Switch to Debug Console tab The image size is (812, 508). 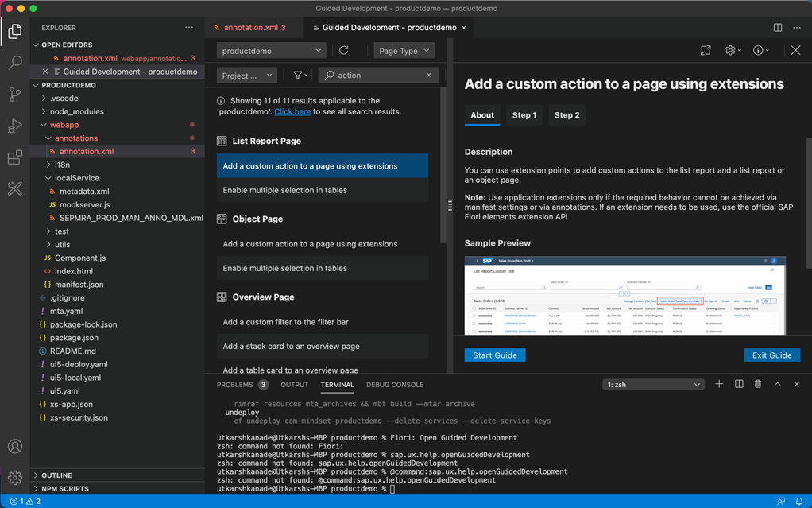(395, 385)
